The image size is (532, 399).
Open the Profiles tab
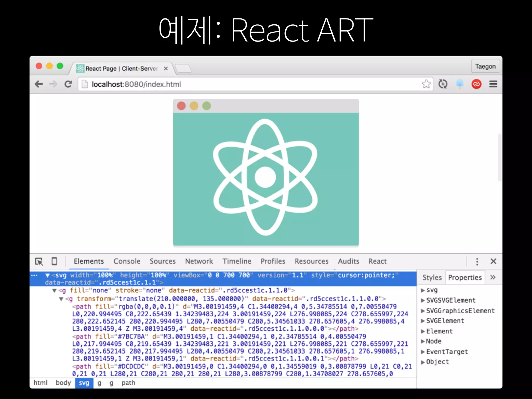(x=273, y=261)
